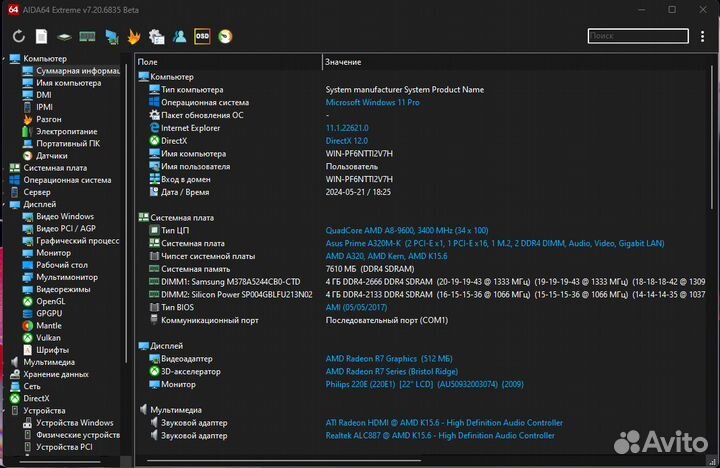The height and width of the screenshot is (468, 720).
Task: Click the right pane horizontal scrollbar
Action: click(283, 460)
